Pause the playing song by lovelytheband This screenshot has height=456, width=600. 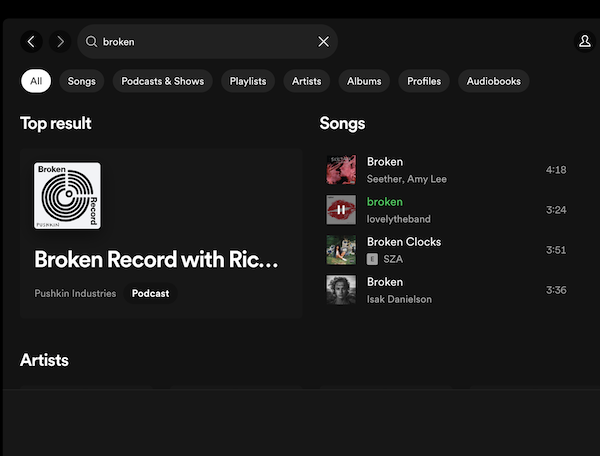341,210
